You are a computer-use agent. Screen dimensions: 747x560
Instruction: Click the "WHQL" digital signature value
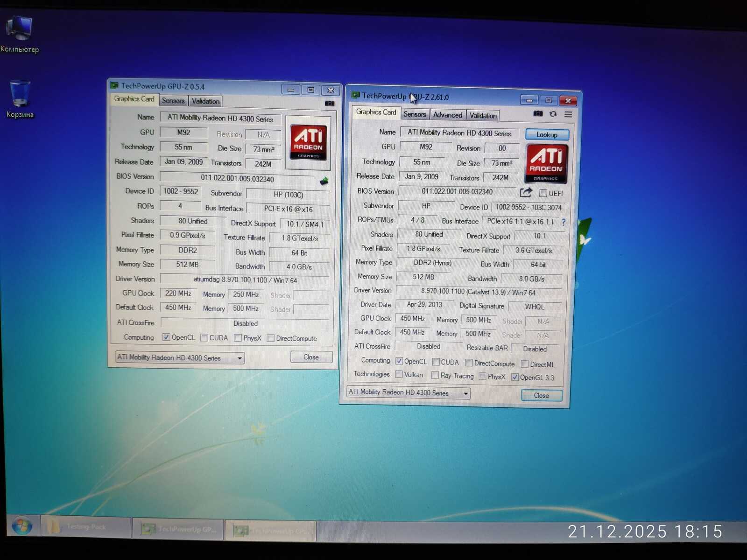click(535, 307)
